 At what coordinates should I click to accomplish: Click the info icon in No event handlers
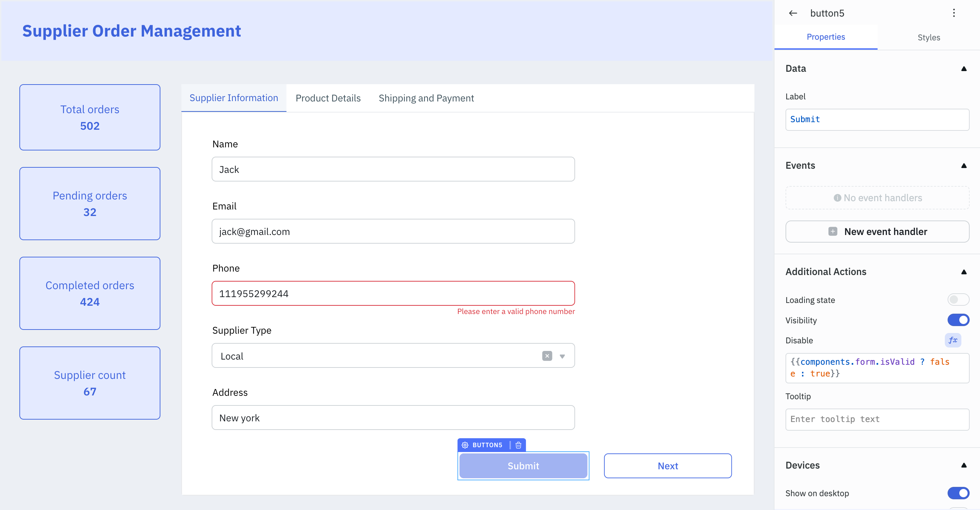(x=837, y=198)
